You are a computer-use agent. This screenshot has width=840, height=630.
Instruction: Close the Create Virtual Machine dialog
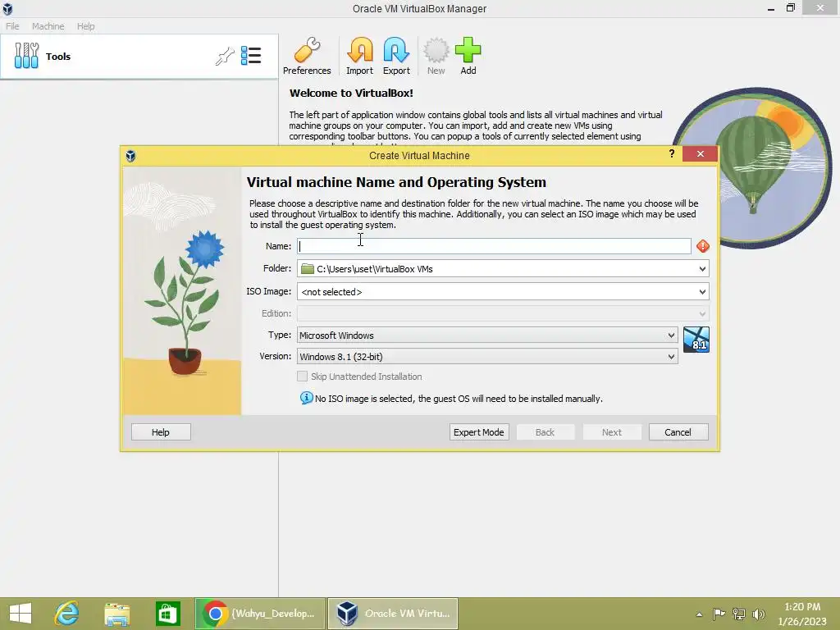(x=701, y=153)
